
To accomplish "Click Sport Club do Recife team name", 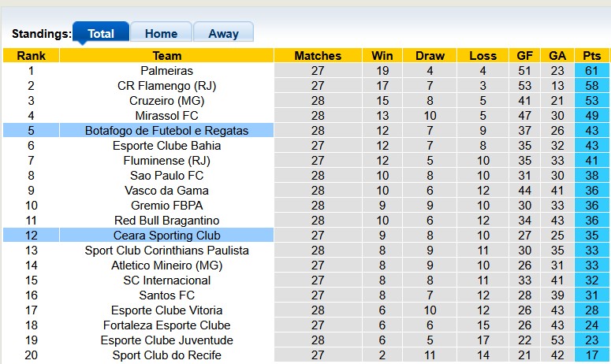I will tap(166, 355).
